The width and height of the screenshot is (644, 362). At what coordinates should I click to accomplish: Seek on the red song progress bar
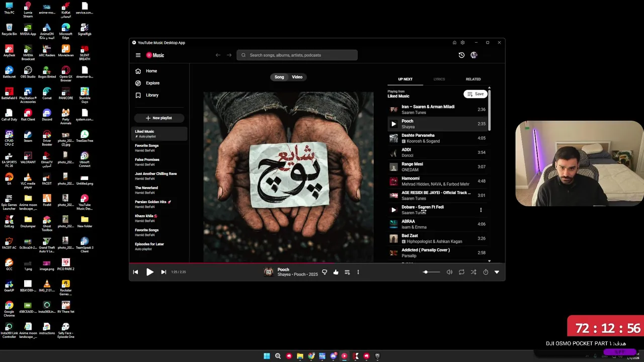(x=317, y=262)
